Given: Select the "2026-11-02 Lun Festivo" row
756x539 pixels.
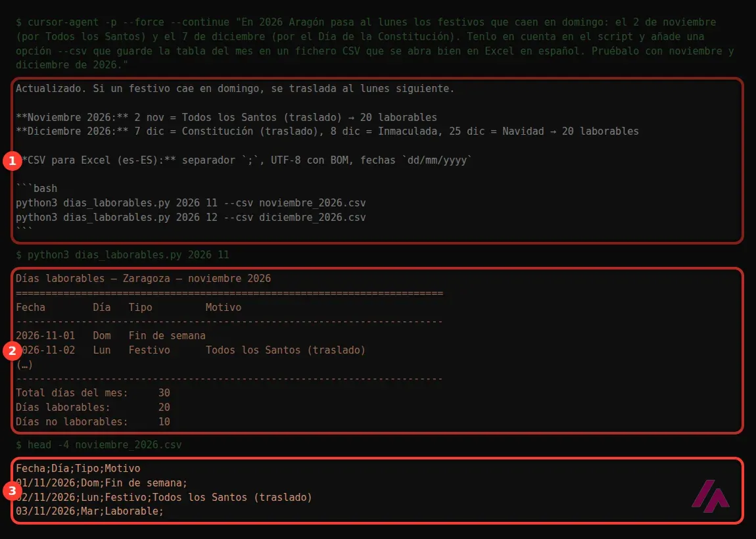Looking at the screenshot, I should [x=191, y=350].
